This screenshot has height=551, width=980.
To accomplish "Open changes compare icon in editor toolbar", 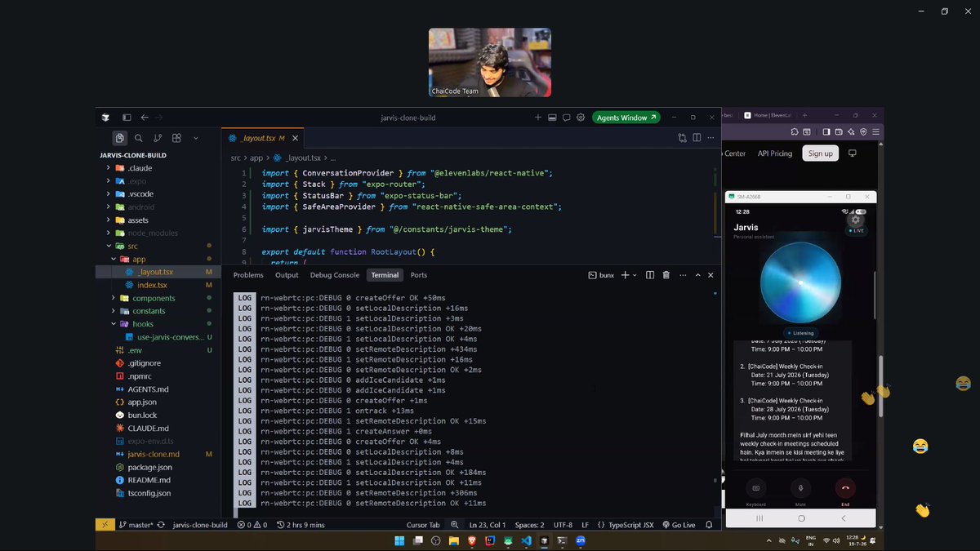I will pos(682,138).
